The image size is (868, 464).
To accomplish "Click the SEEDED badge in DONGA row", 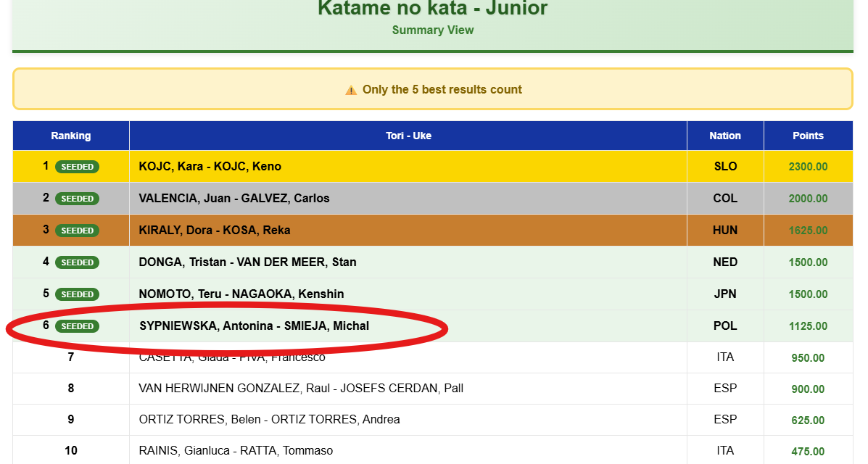I will click(77, 262).
